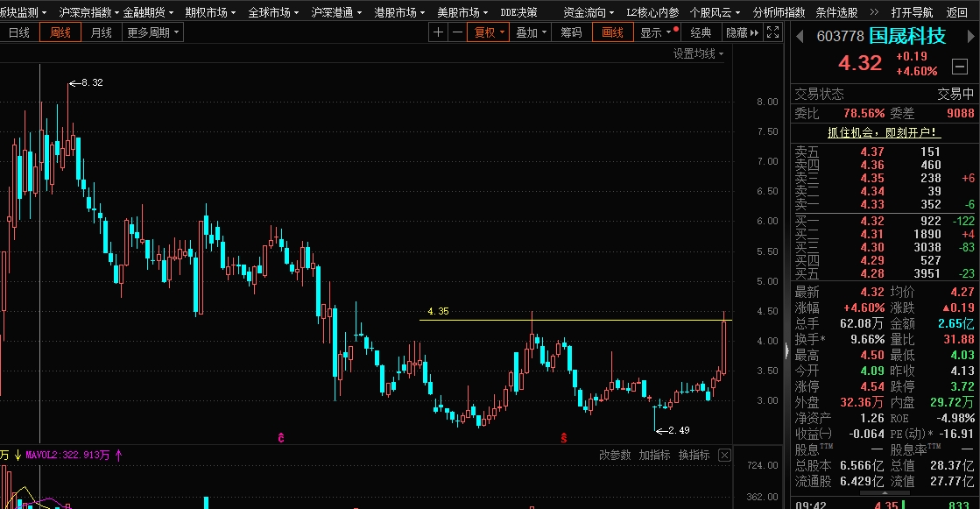Click 改参数 edit parameters button
Viewport: 980px width, 509px height.
click(x=615, y=456)
